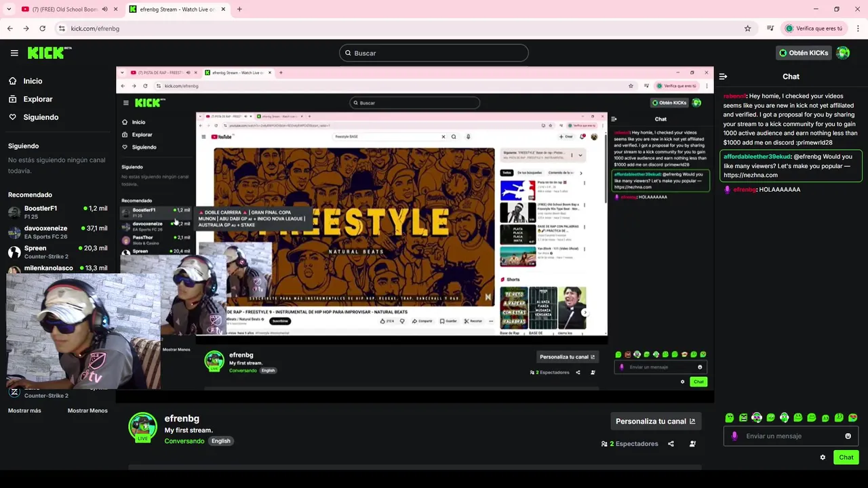Open chat settings gear
This screenshot has width=868, height=488.
click(x=823, y=457)
